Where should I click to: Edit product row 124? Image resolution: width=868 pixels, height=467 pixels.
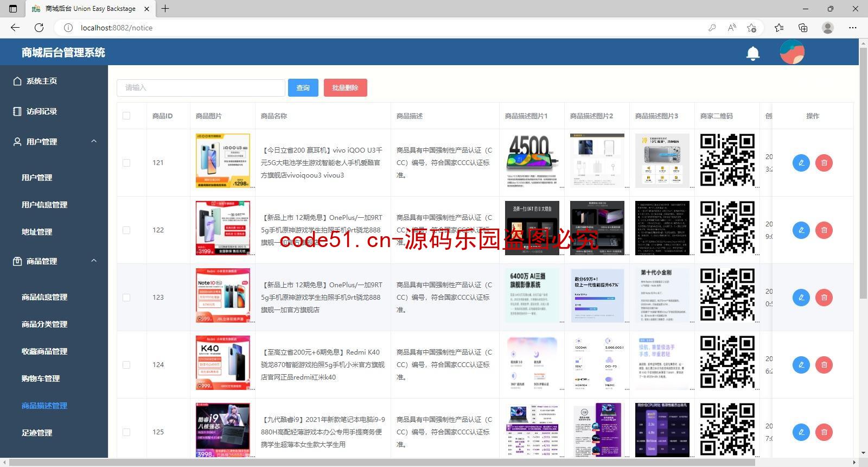tap(801, 365)
